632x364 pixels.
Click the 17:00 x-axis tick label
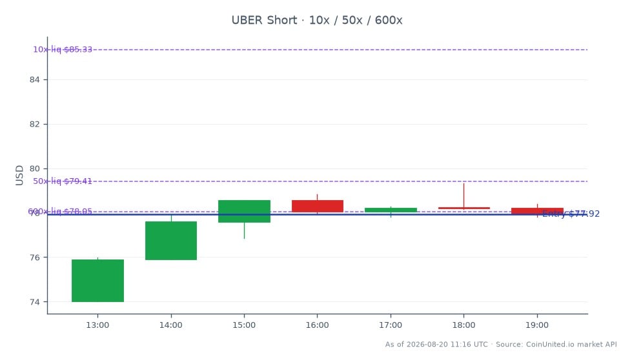[x=391, y=325]
